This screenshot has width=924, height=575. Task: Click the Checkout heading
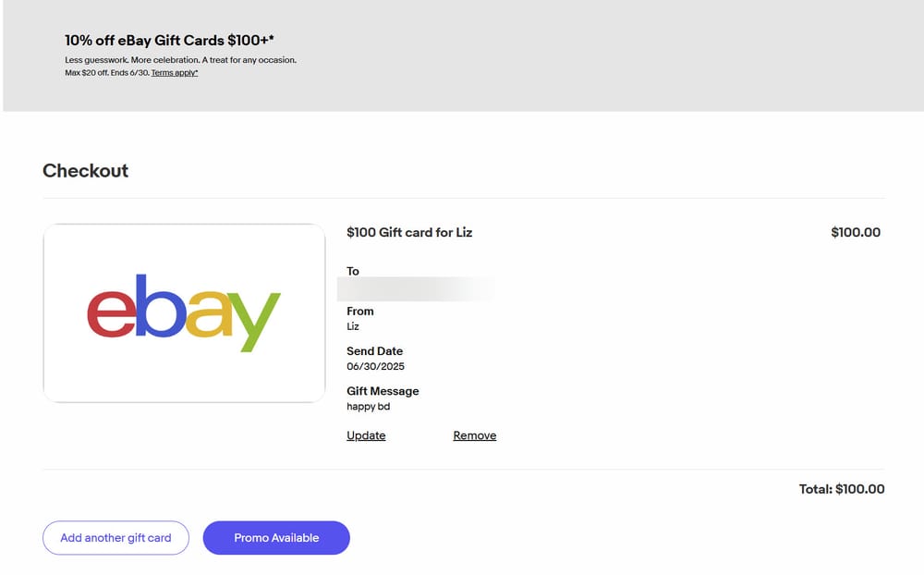tap(85, 171)
